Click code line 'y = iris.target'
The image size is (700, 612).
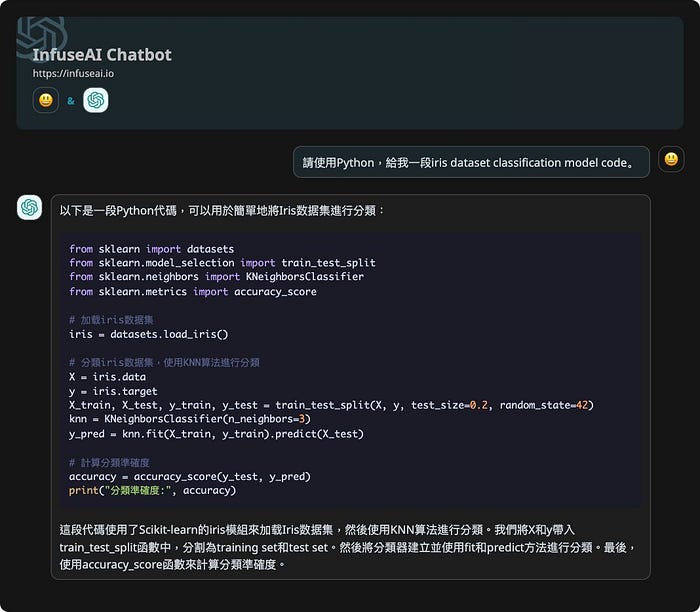113,391
